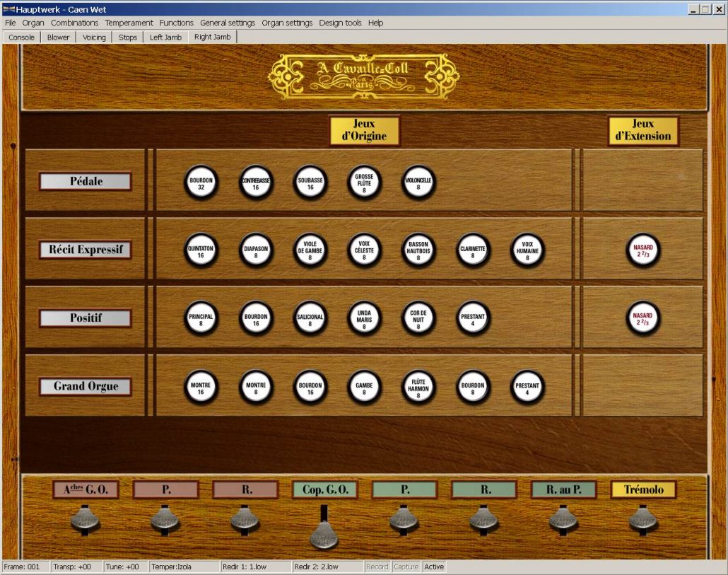Toggle the pedal under the green R. label

483,519
